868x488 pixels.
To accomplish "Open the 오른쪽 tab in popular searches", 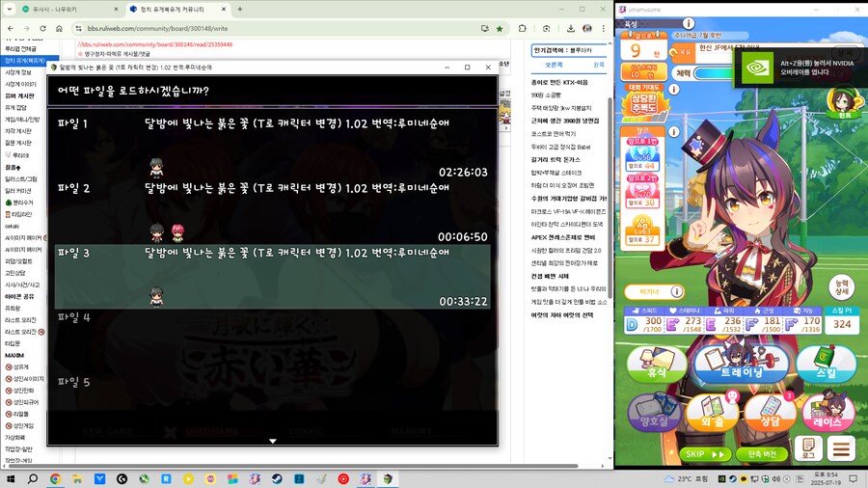I will pos(554,65).
